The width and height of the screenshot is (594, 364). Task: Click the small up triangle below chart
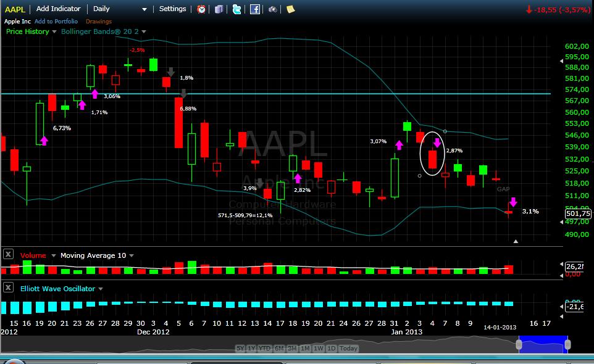pos(516,241)
